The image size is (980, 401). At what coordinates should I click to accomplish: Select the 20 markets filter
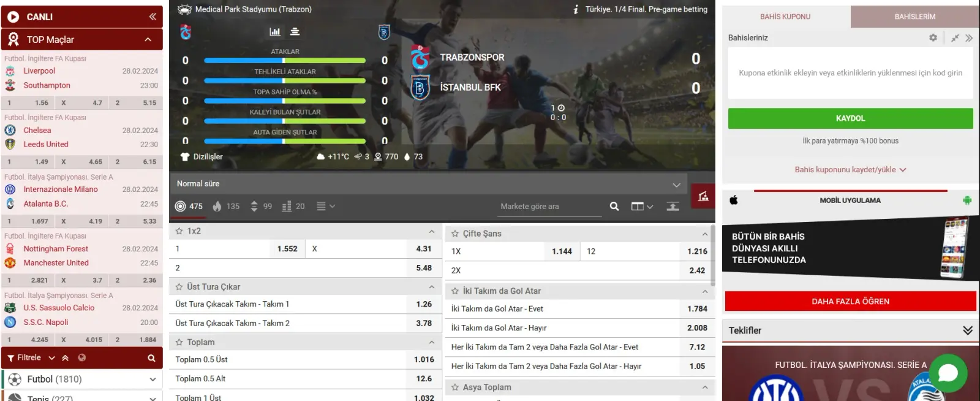click(x=293, y=207)
